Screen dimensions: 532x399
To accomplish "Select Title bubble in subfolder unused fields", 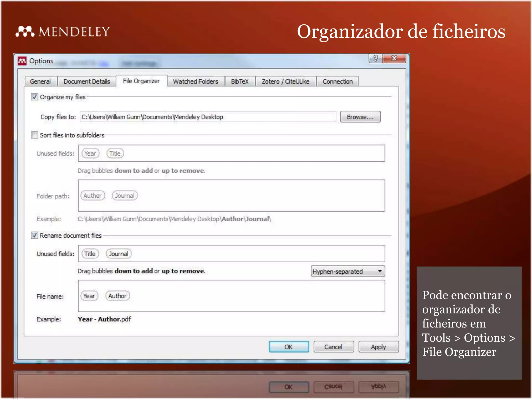I will pyautogui.click(x=115, y=154).
